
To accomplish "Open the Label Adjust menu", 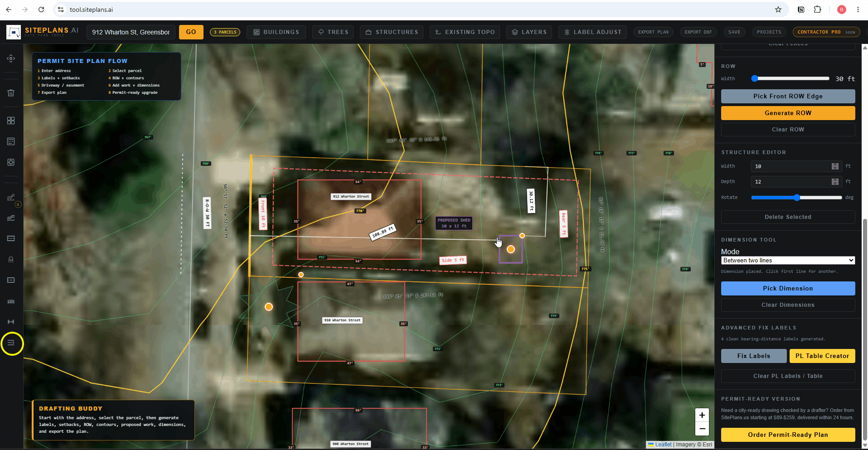I will click(x=592, y=32).
